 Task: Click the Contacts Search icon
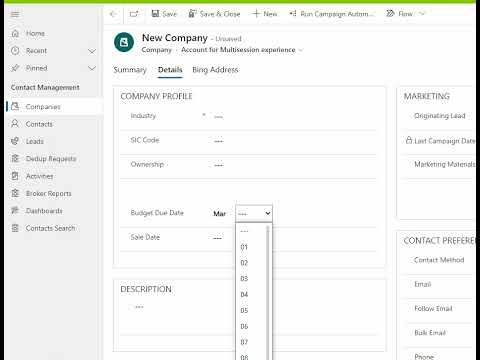click(x=15, y=228)
